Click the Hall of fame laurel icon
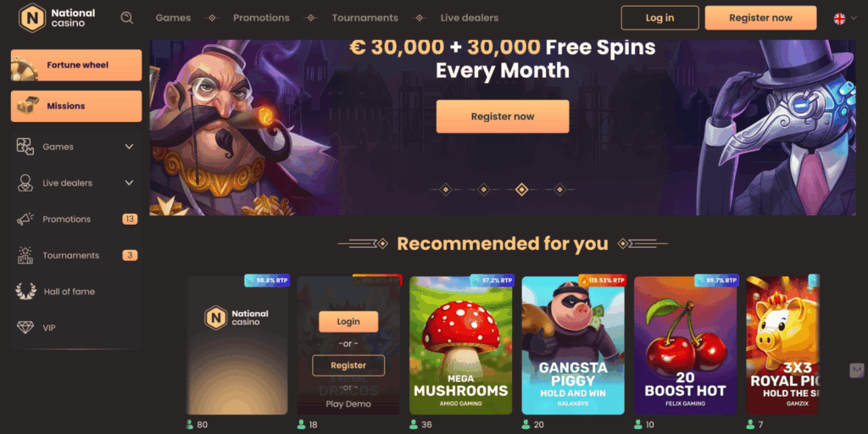Image resolution: width=868 pixels, height=434 pixels. point(25,292)
